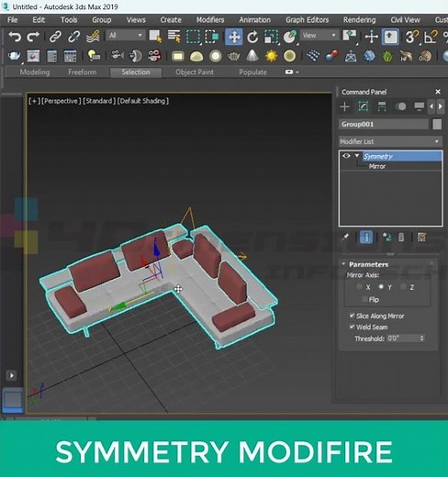Remove modifier with the trash icon
448x477 pixels.
click(x=401, y=237)
